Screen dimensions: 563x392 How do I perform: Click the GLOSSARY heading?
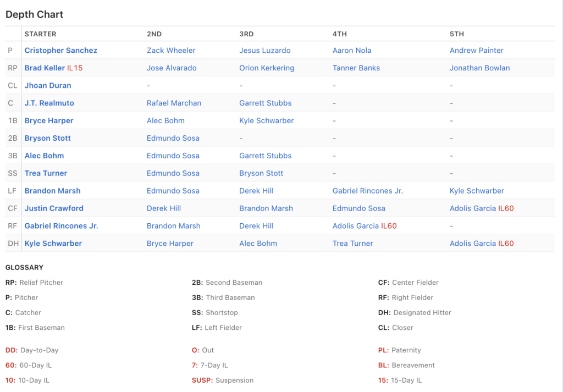24,267
